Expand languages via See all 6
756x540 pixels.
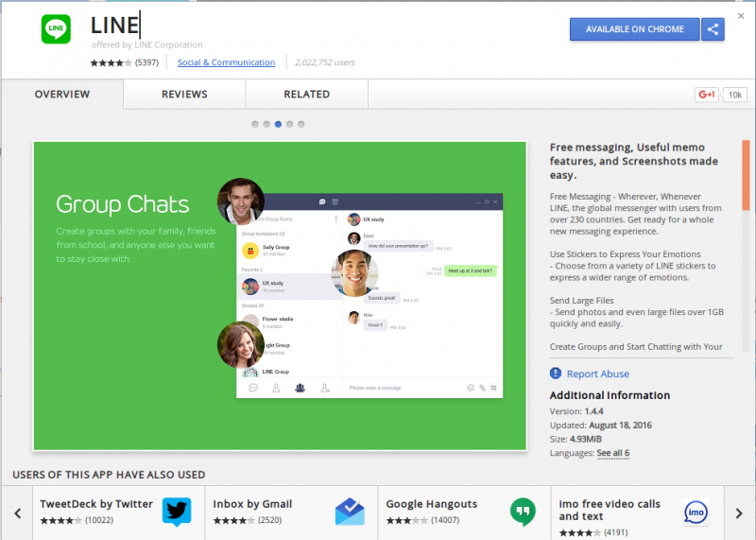[x=612, y=453]
